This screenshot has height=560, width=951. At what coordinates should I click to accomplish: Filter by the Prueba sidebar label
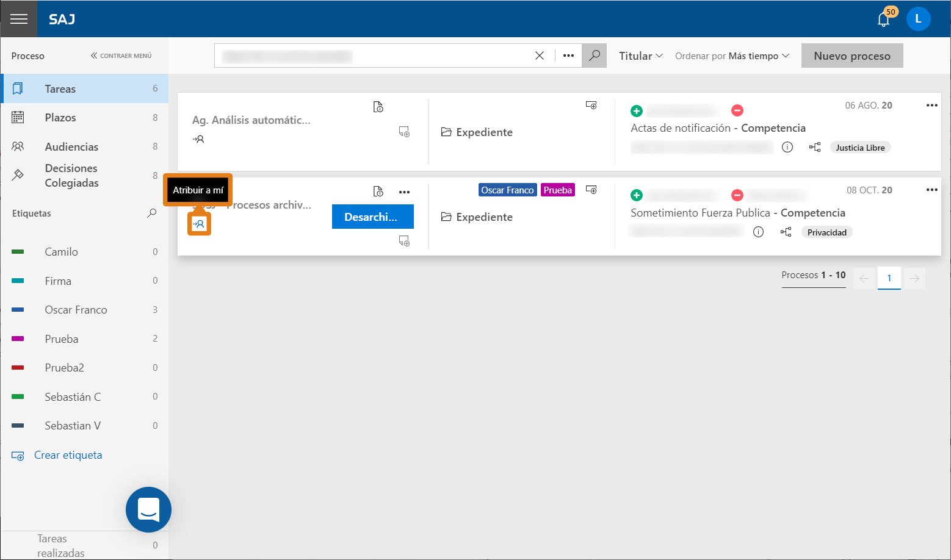tap(84, 339)
